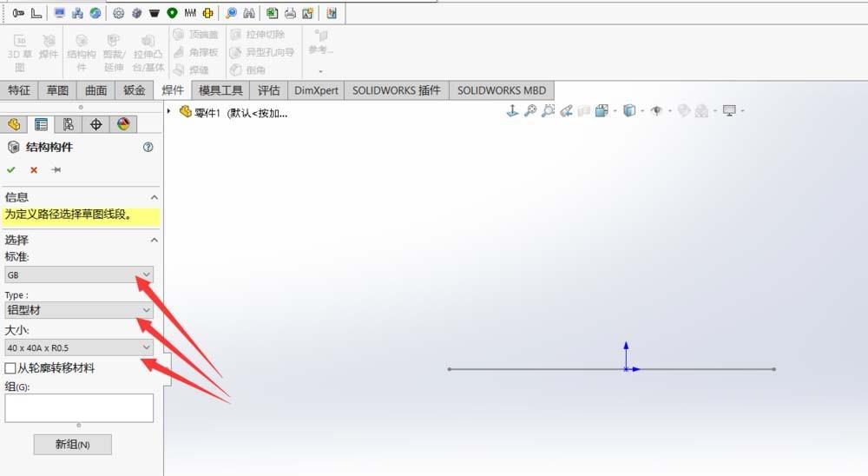868x476 pixels.
Task: Switch to ConfigurationManager panel tab
Action: (68, 124)
